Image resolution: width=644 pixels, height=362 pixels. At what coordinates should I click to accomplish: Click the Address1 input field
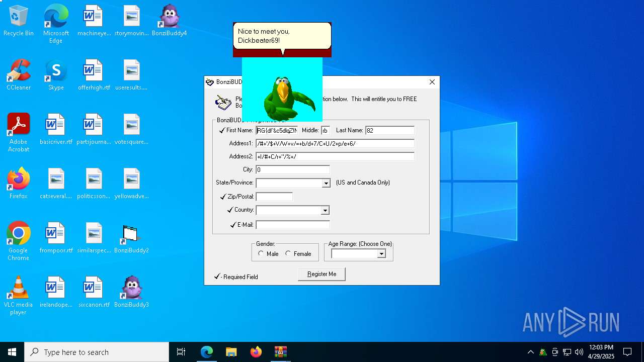pos(335,143)
